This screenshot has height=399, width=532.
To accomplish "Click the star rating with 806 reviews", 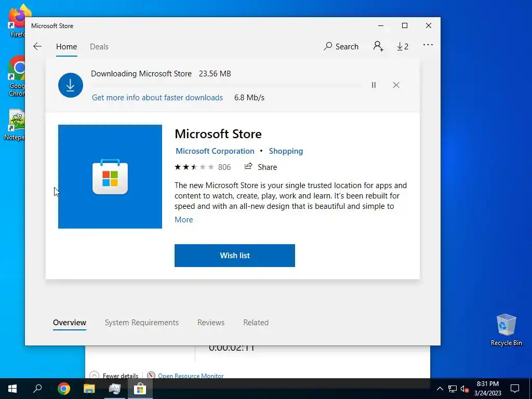I will (203, 167).
